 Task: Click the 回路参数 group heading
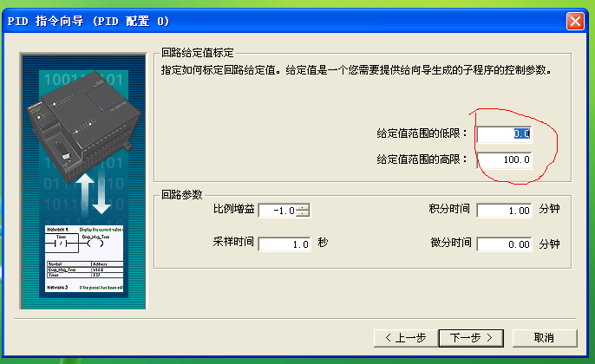point(182,195)
